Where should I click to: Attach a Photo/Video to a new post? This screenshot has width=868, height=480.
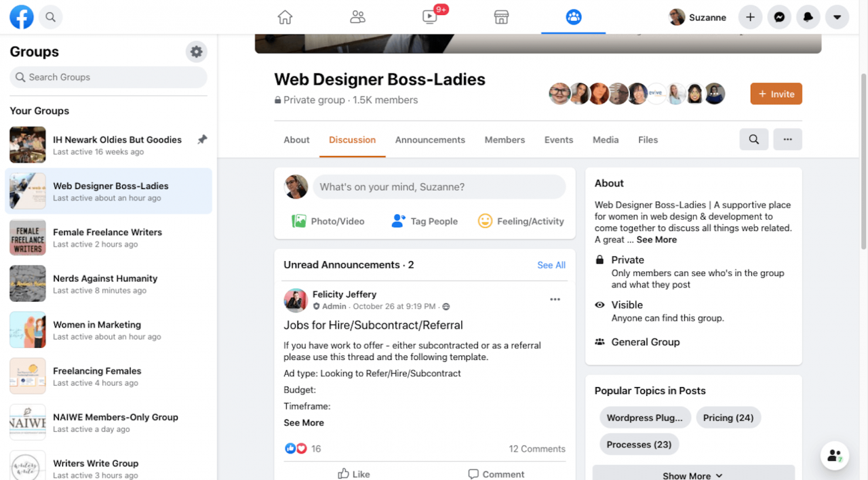coord(328,221)
